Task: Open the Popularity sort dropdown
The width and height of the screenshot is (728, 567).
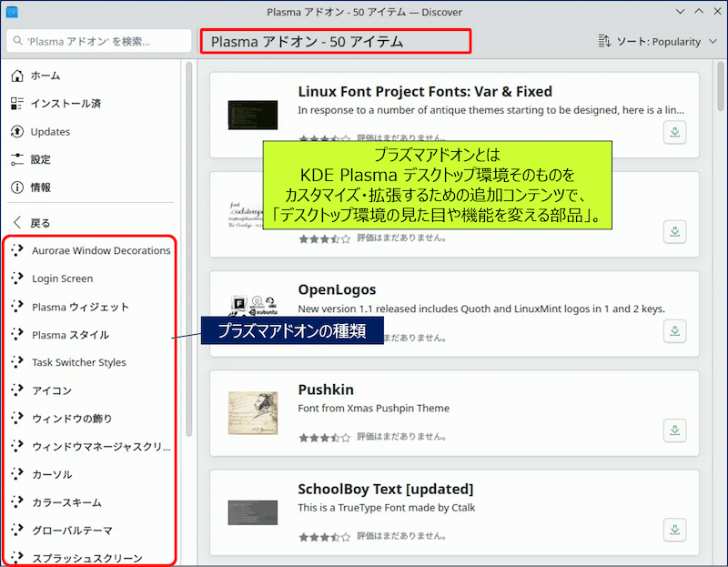Action: point(650,42)
